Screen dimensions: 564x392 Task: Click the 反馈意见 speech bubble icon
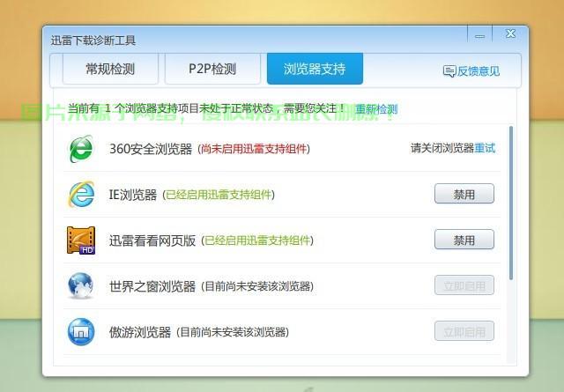pyautogui.click(x=449, y=70)
